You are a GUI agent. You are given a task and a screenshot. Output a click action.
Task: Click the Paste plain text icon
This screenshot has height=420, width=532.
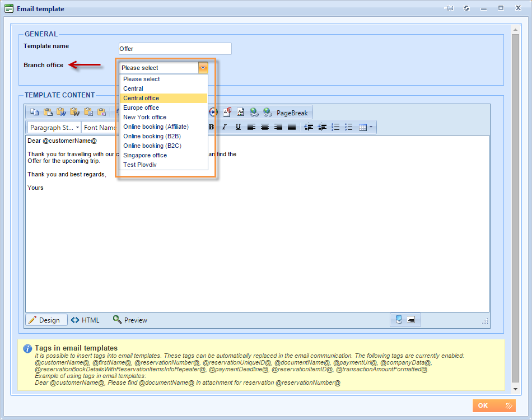(x=88, y=112)
